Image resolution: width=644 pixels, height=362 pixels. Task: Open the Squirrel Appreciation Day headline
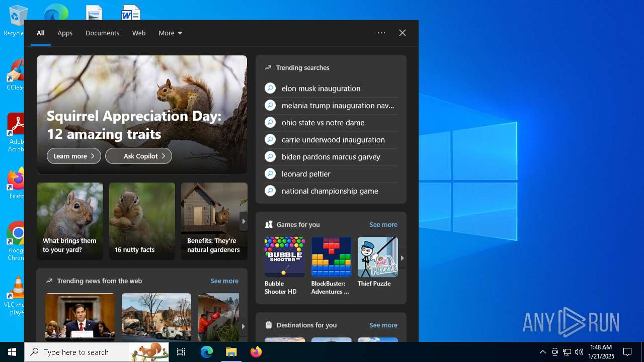point(134,125)
